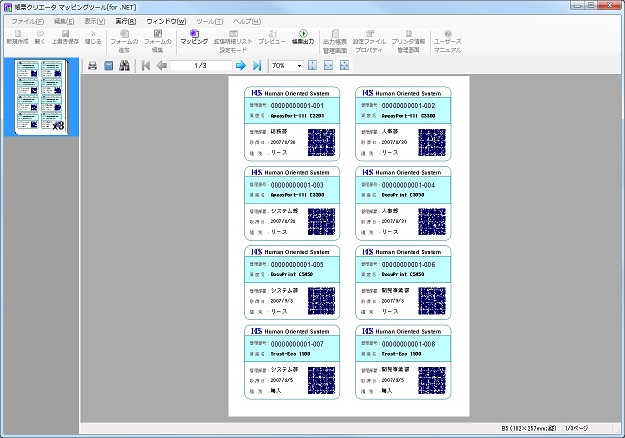Viewport: 625px width, 438px height.
Task: Open the 編集(E) menu
Action: [64, 21]
